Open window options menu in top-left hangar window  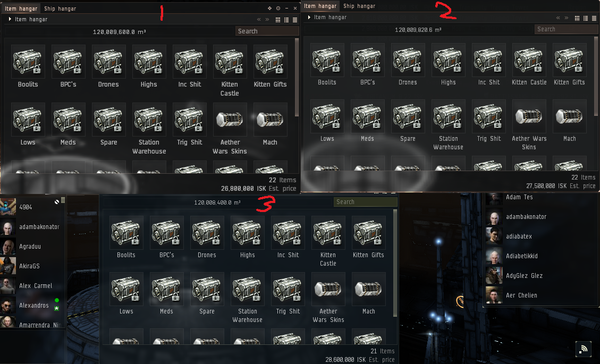(278, 8)
